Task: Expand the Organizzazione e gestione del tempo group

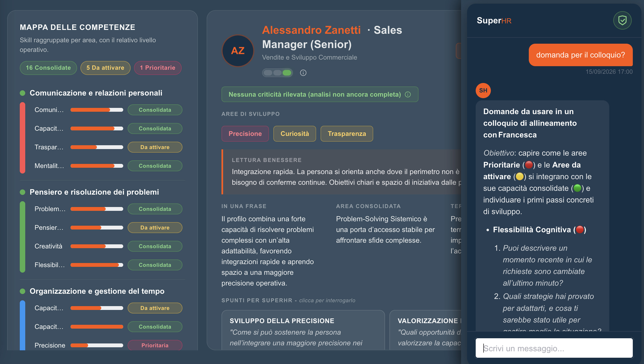Action: pos(97,291)
